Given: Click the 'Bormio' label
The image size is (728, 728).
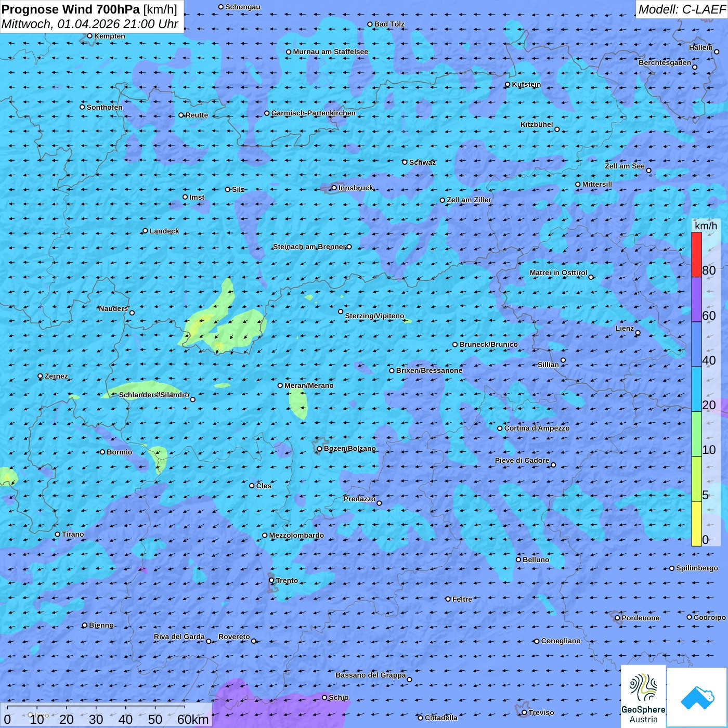Looking at the screenshot, I should [x=119, y=452].
